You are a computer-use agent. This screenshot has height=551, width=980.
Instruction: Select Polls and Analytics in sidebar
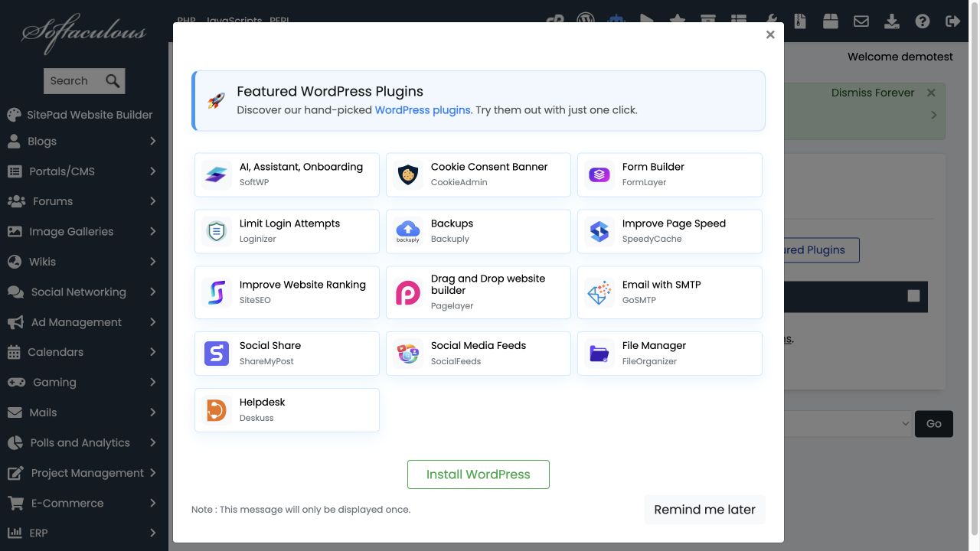point(80,442)
